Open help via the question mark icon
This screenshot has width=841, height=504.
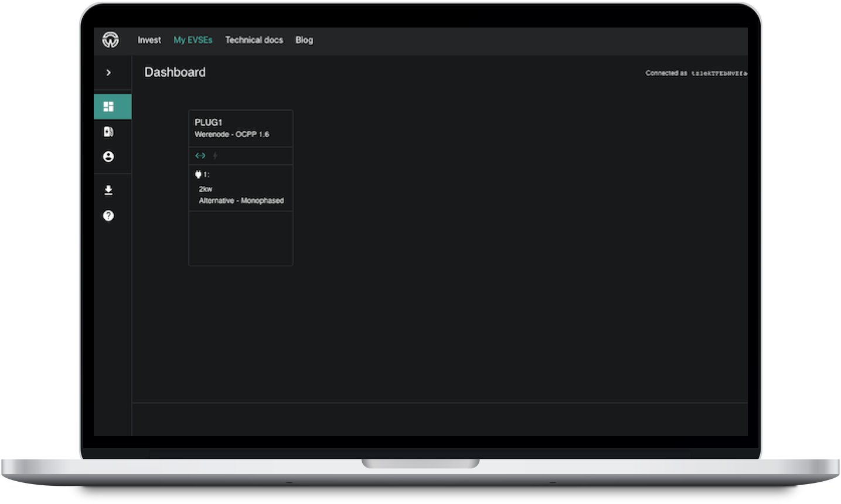108,216
